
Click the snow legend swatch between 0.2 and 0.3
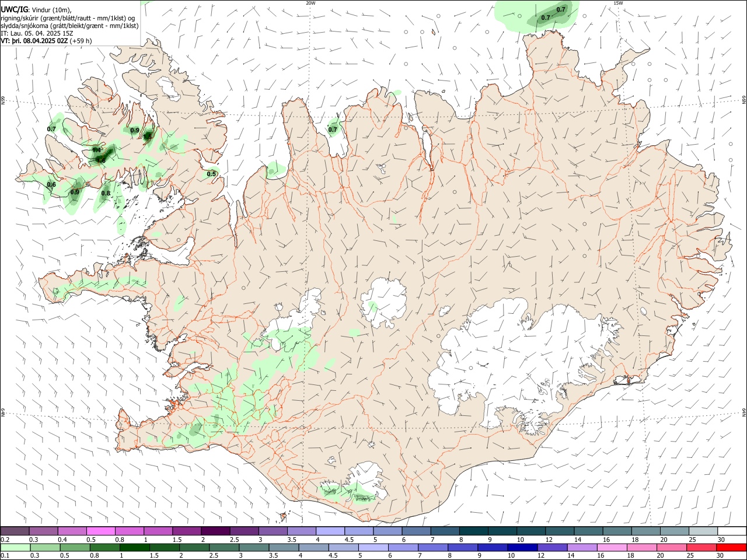click(x=15, y=531)
